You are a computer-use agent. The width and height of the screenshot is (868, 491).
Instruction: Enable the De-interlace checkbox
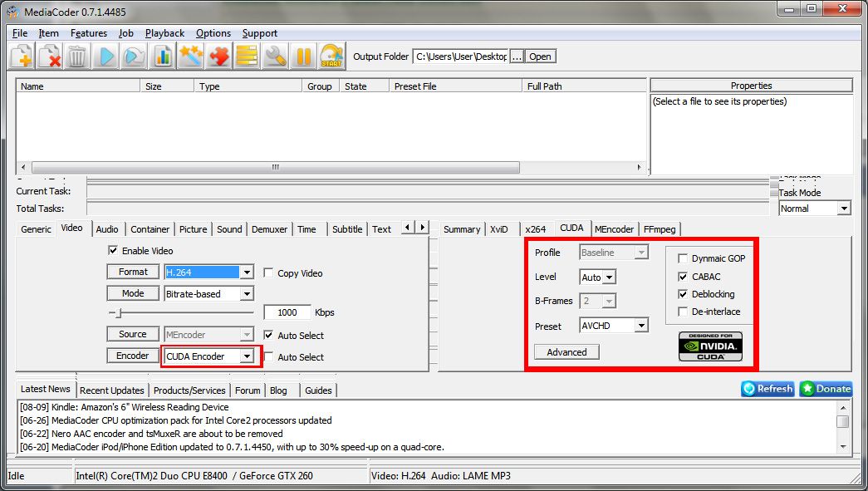683,312
